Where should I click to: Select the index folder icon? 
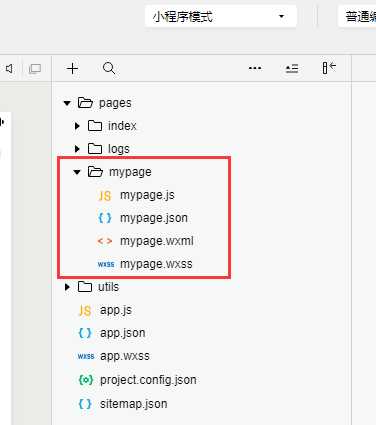[x=95, y=126]
